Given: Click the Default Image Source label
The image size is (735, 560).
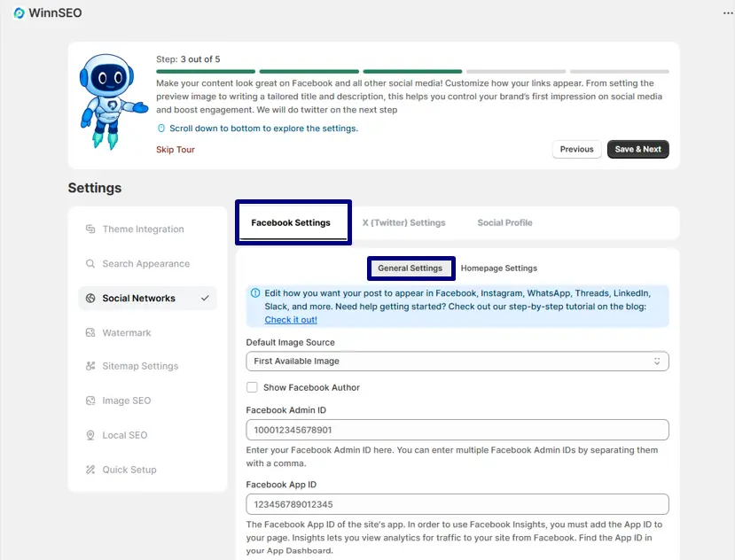Looking at the screenshot, I should tap(290, 343).
